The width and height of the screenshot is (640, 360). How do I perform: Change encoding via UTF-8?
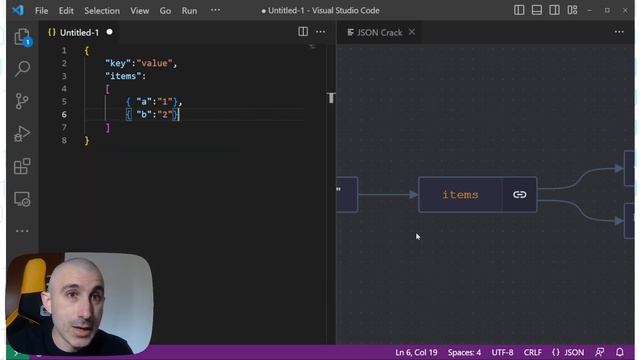502,352
